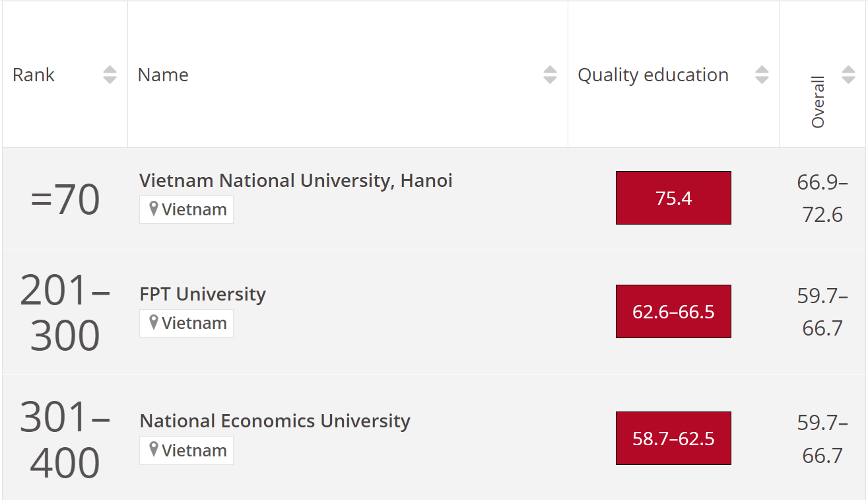The image size is (868, 500).
Task: Click the red 62.6–66.5 score box
Action: pyautogui.click(x=673, y=312)
